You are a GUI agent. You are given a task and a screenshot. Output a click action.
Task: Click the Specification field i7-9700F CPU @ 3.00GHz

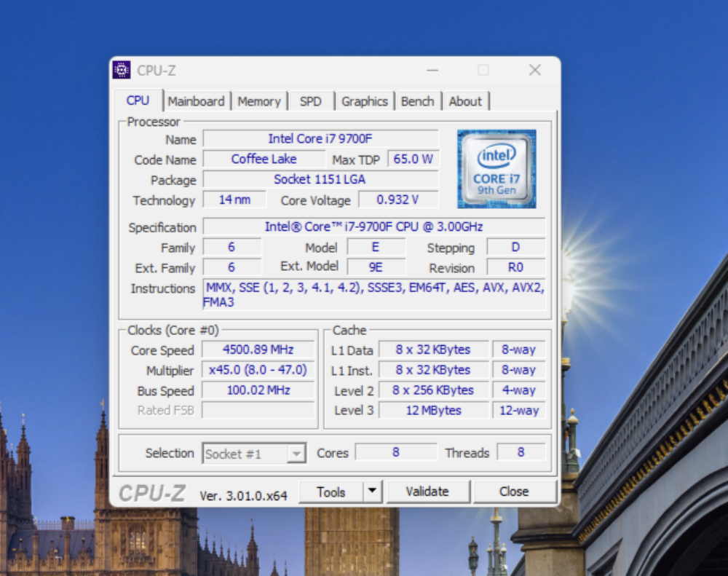[373, 226]
